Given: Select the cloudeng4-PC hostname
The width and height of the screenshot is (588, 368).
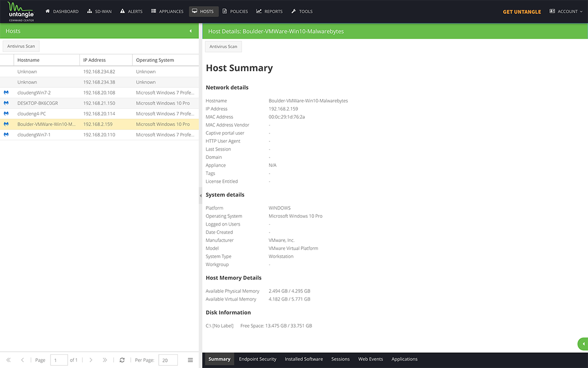Looking at the screenshot, I should 31,114.
